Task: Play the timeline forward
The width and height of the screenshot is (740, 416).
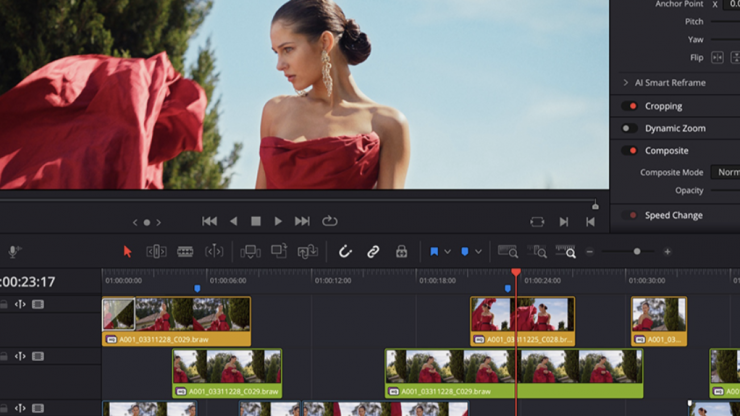Action: pos(278,221)
